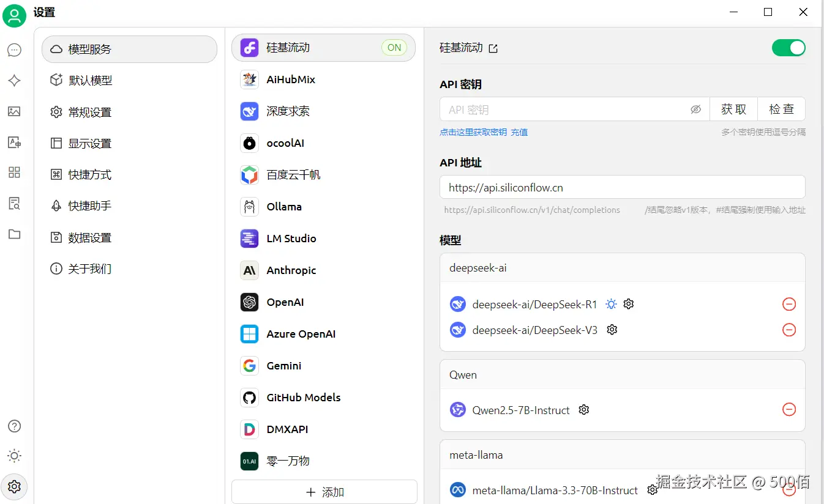
Task: Open the 充值 recharge link
Action: tap(519, 132)
